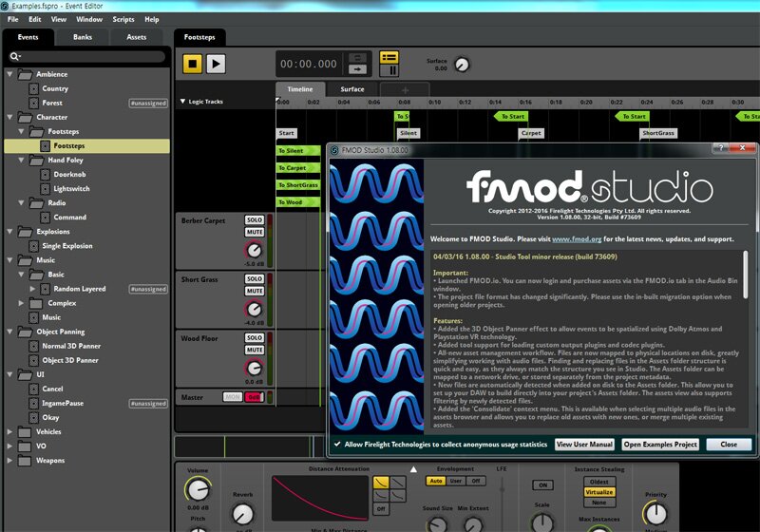760x532 pixels.
Task: Click the Vehicles folder icon
Action: click(x=25, y=431)
